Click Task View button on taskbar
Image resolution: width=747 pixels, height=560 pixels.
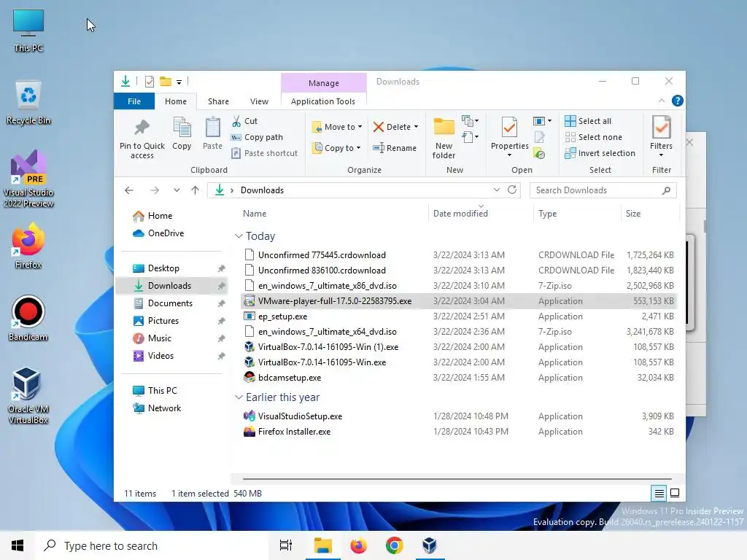(x=286, y=545)
